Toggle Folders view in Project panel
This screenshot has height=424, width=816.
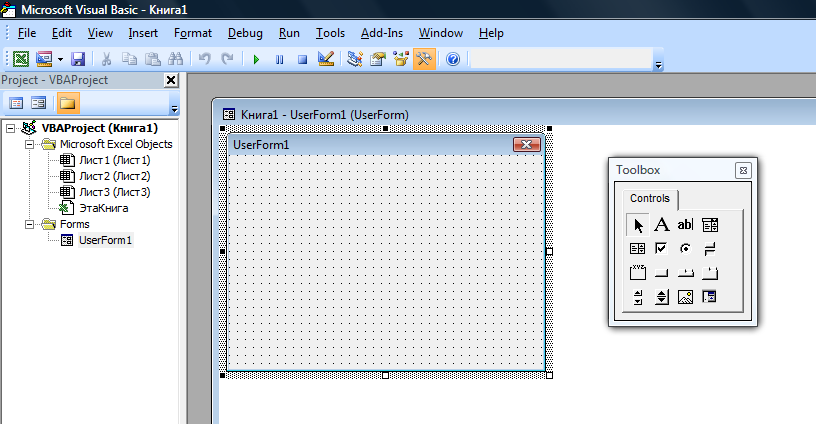tap(68, 103)
